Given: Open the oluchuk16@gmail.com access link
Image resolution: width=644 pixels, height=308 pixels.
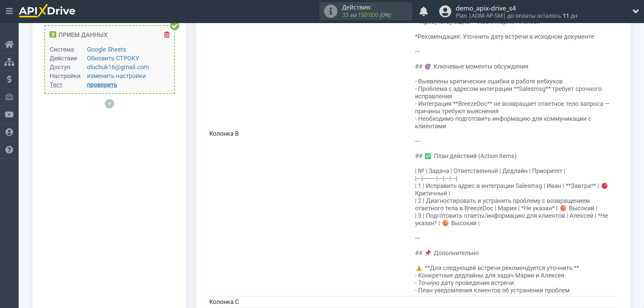Looking at the screenshot, I should [x=118, y=67].
